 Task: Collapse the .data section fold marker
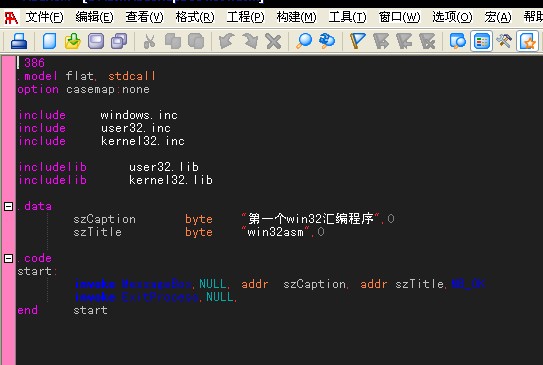9,207
